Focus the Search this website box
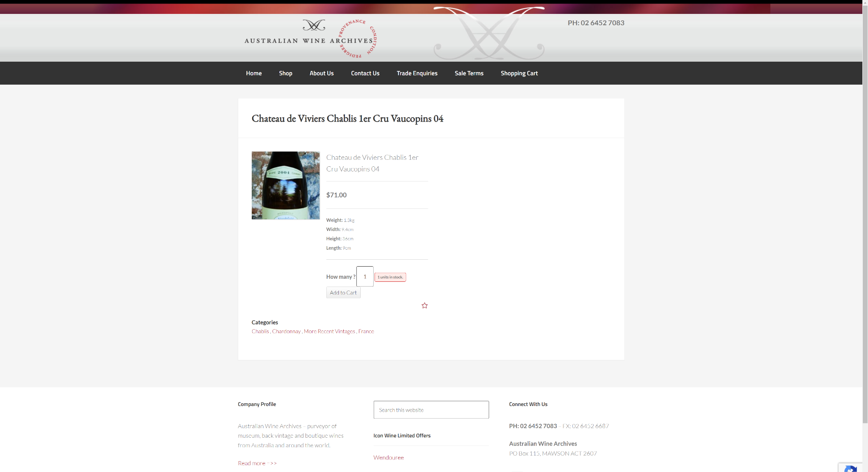The height and width of the screenshot is (472, 868). pyautogui.click(x=431, y=410)
